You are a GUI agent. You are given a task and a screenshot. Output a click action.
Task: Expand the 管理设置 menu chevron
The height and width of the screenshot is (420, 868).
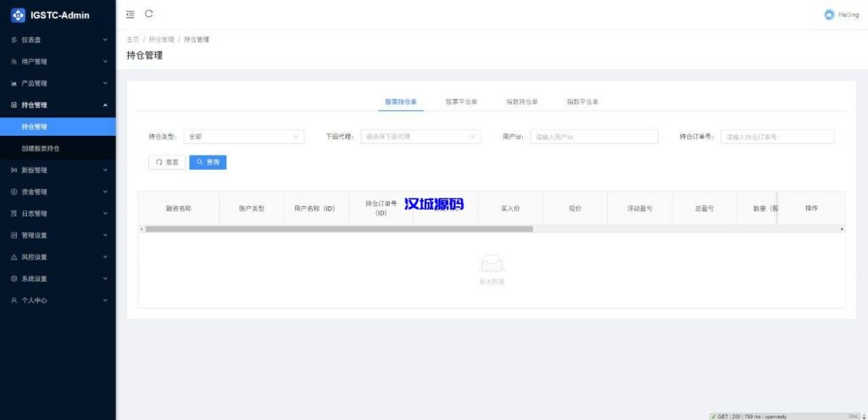[x=105, y=236]
